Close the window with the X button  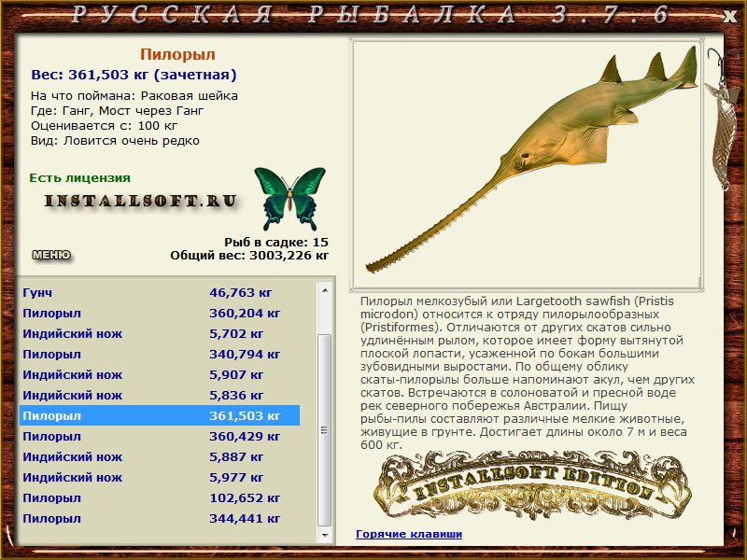click(730, 16)
